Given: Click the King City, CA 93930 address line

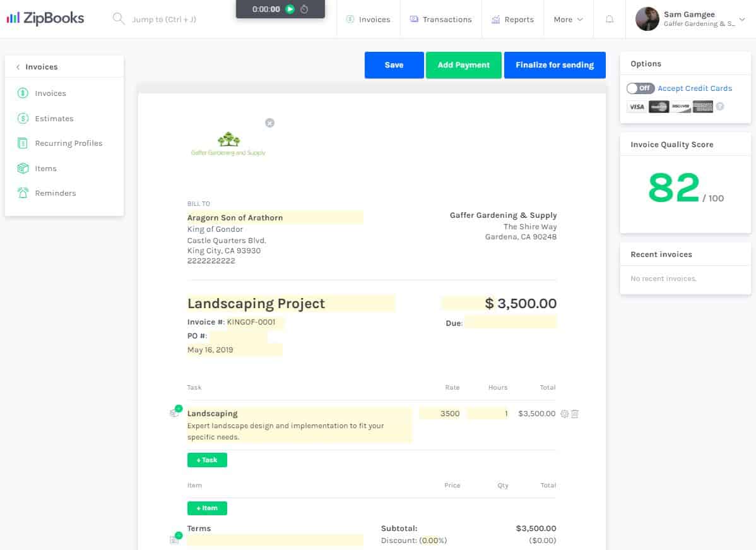Looking at the screenshot, I should click(224, 251).
